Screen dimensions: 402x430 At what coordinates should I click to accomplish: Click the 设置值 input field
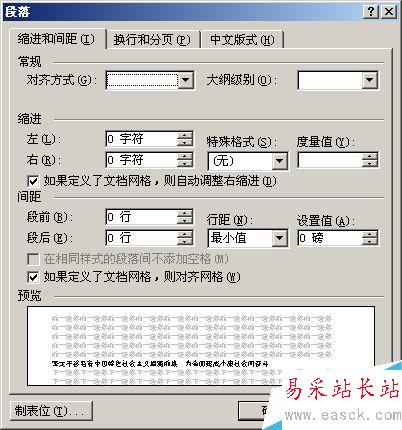[x=330, y=238]
